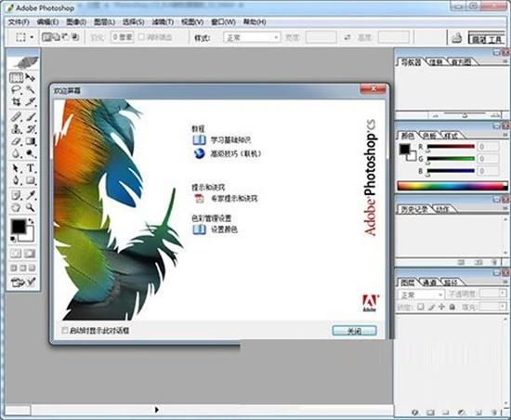Click the large foreground color swatch in toolbox
This screenshot has height=420, width=511.
(19, 226)
